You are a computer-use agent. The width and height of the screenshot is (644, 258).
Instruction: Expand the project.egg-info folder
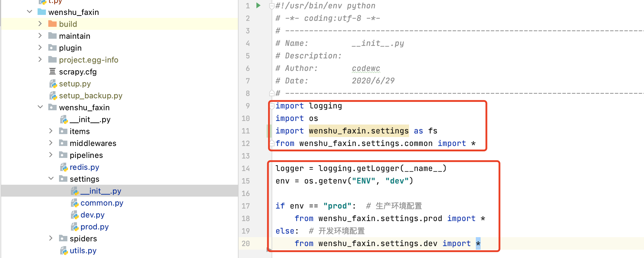[x=40, y=59]
